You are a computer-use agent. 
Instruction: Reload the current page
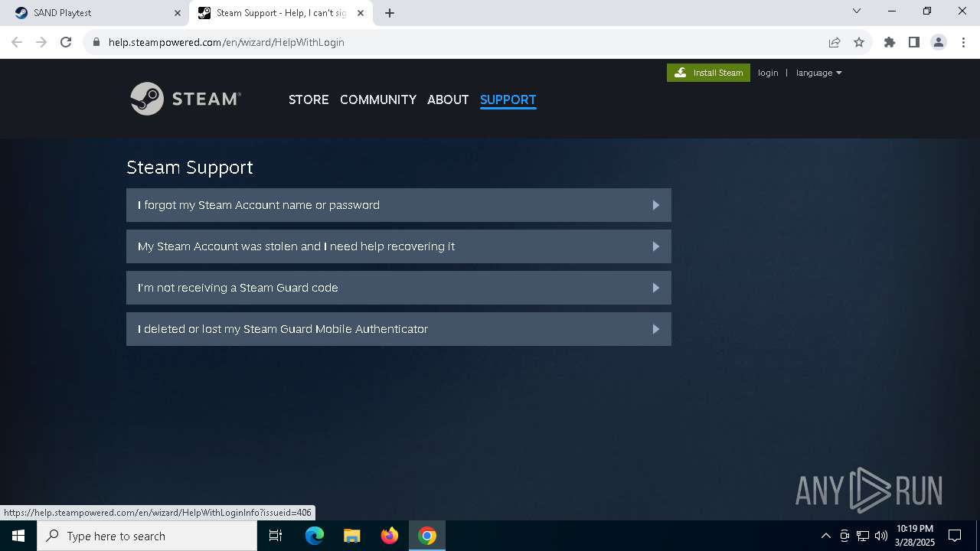tap(66, 42)
